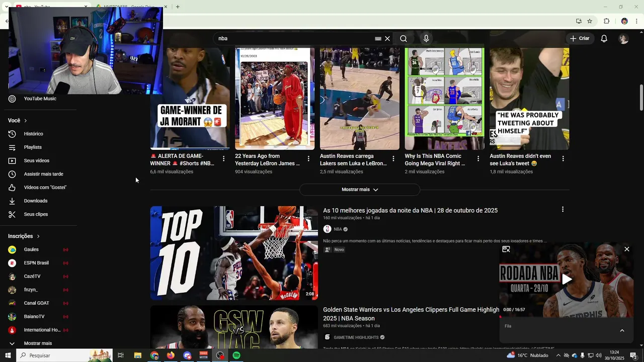Open options for Reaves didn't see Luka's tweet short
The image size is (644, 362).
563,159
